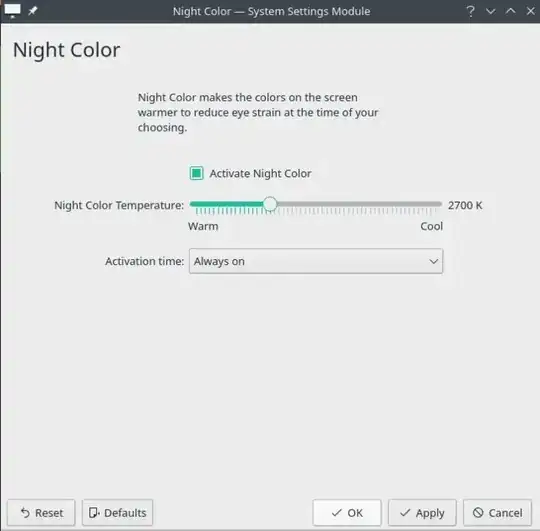Screen dimensions: 540x531
Task: Maximize the window with the up chevron
Action: (510, 11)
